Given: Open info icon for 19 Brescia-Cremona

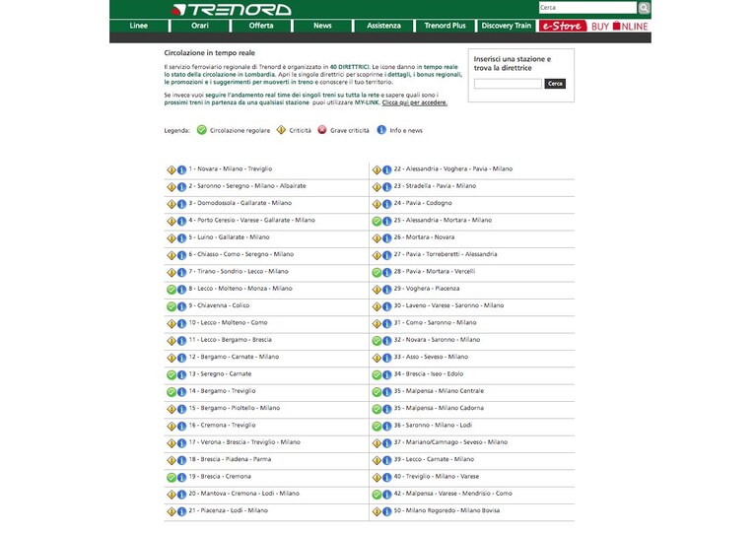Looking at the screenshot, I should click(x=181, y=478).
